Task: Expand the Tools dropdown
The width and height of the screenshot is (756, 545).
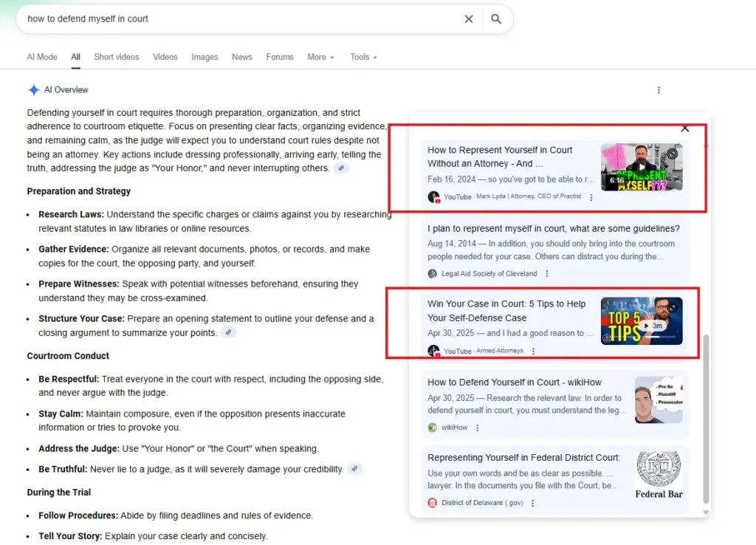Action: click(363, 57)
